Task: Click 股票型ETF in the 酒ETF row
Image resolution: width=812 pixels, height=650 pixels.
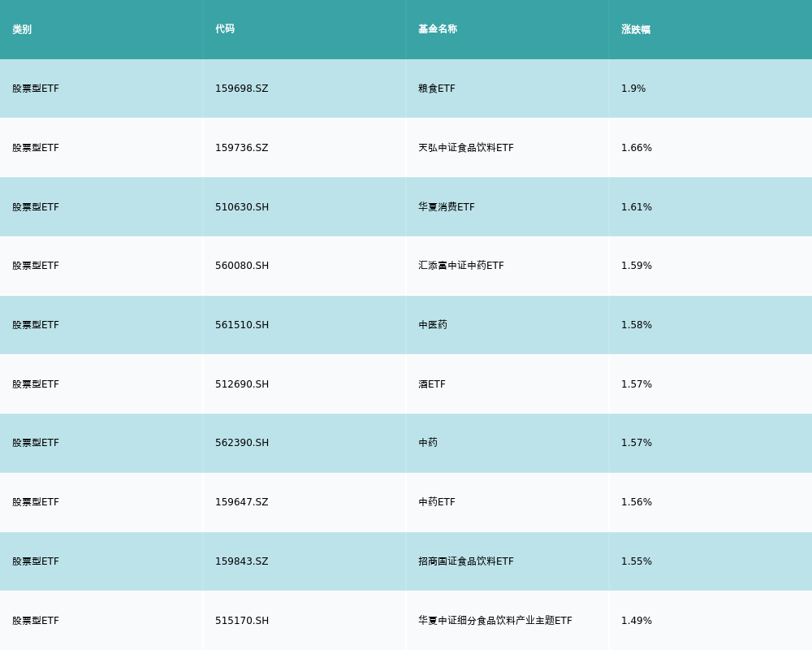Action: click(x=36, y=384)
